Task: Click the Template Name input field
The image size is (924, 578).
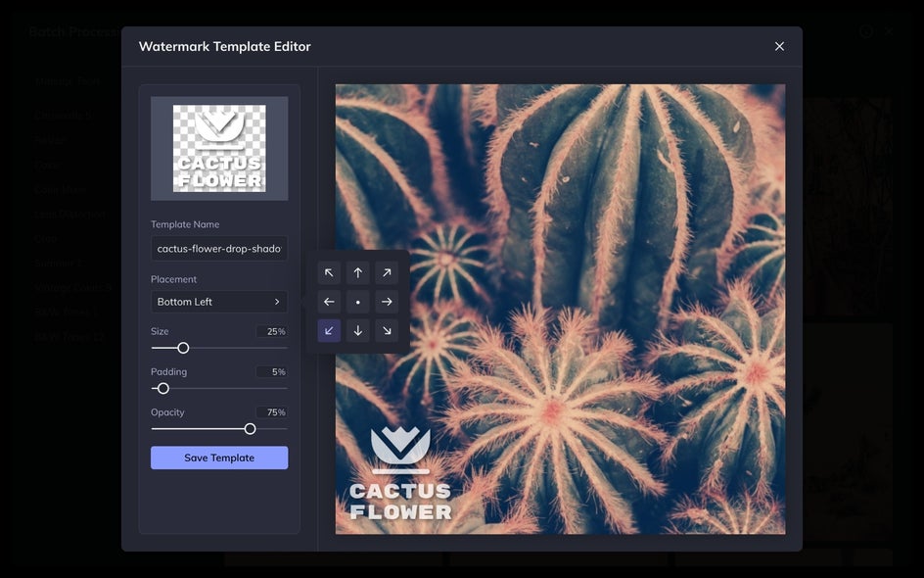Action: point(219,248)
